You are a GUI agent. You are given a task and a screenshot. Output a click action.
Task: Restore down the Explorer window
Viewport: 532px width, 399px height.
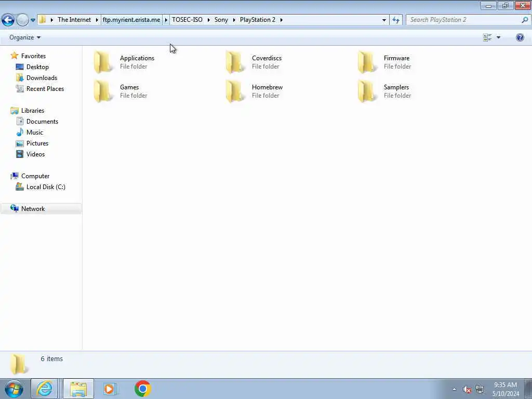point(505,5)
